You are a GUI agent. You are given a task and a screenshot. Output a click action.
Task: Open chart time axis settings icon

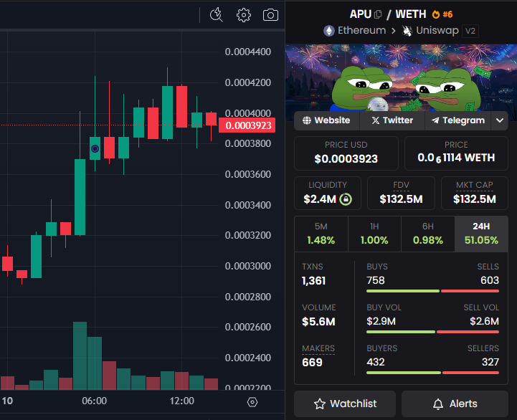pos(252,402)
